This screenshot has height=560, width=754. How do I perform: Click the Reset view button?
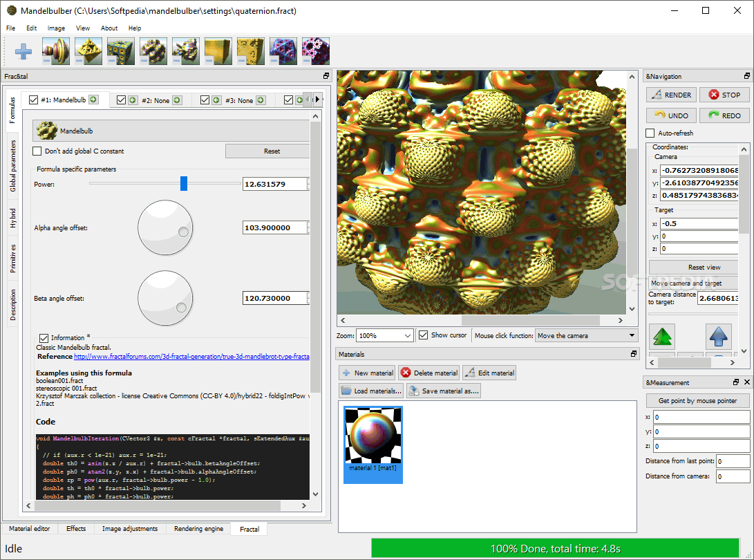[x=693, y=267]
